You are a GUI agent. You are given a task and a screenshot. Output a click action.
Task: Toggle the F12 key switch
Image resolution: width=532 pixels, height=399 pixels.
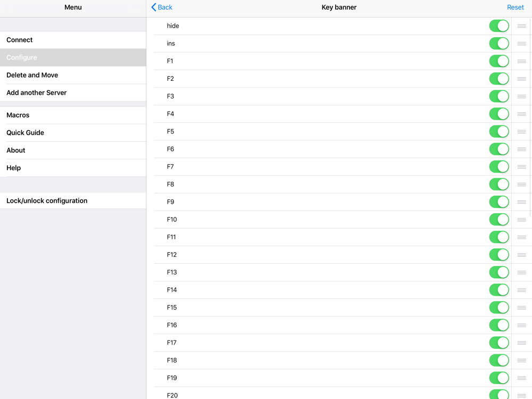click(499, 255)
